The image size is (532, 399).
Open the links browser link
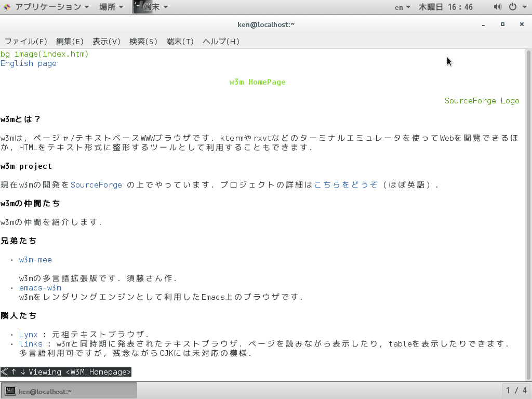pos(31,344)
